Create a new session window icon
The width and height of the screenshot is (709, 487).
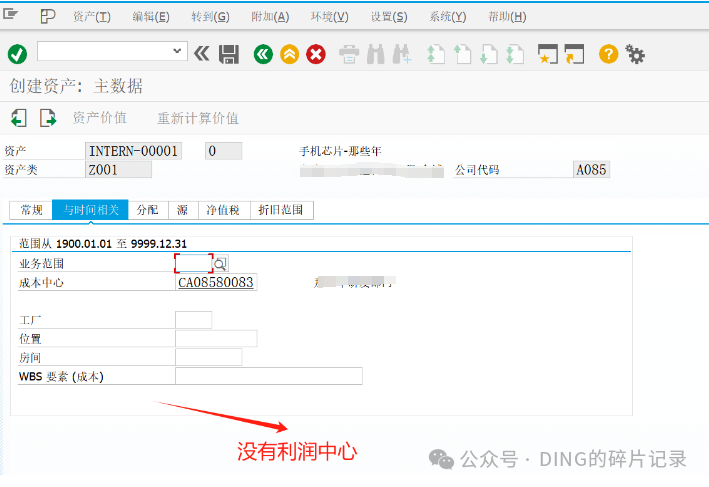(x=548, y=54)
